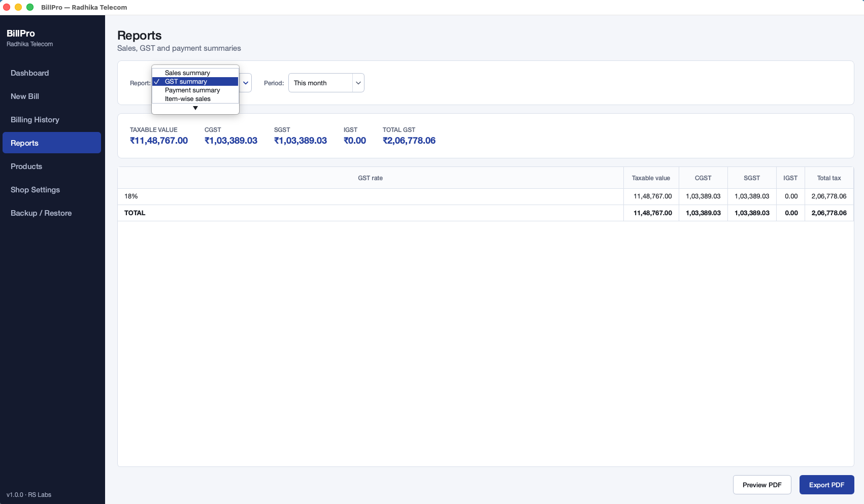Click the summary card SGST ₹1,03,389.03 value

(301, 141)
